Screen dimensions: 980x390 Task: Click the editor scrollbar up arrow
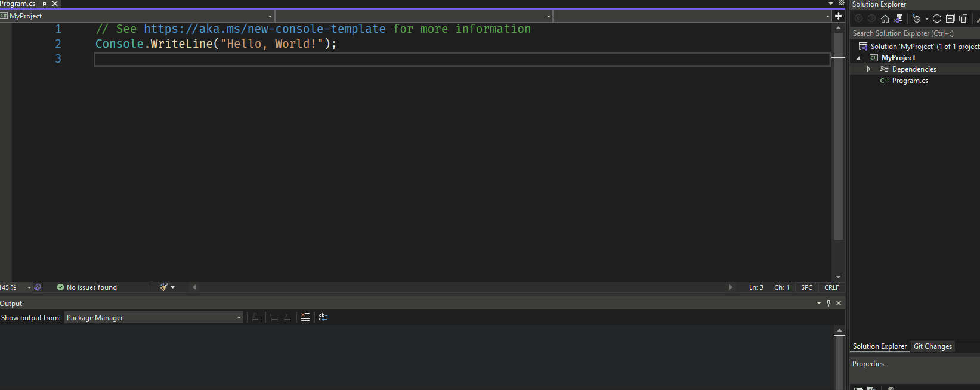(839, 28)
